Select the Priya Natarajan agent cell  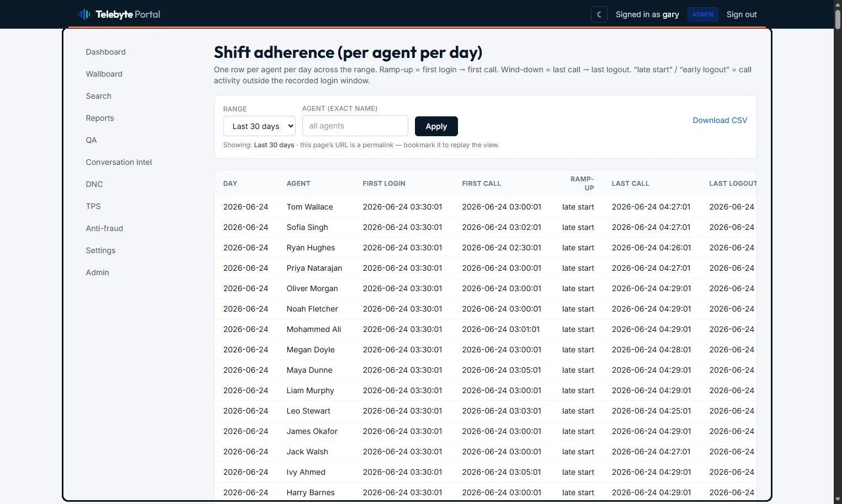coord(315,268)
